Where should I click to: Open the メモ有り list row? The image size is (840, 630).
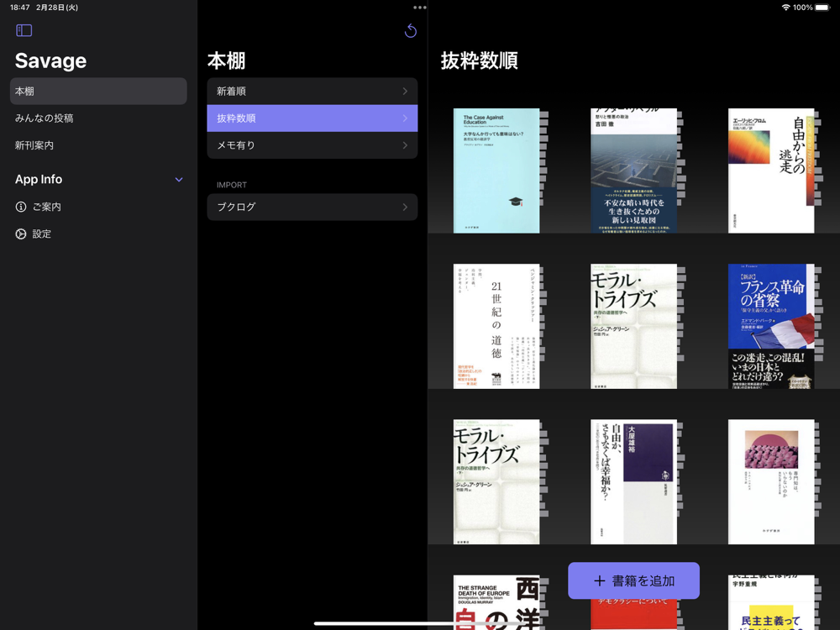point(312,145)
